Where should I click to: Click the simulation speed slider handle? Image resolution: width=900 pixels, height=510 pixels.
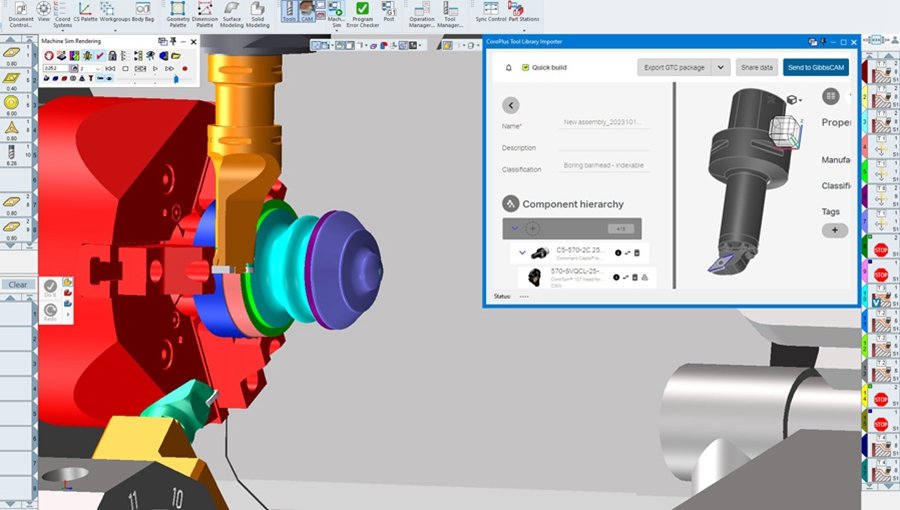[176, 79]
